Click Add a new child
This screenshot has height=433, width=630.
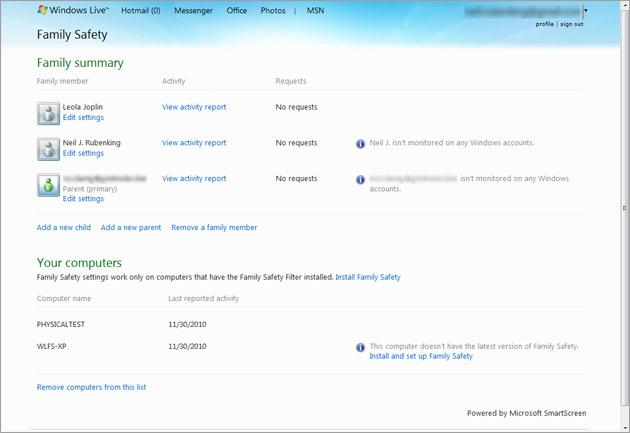click(64, 227)
